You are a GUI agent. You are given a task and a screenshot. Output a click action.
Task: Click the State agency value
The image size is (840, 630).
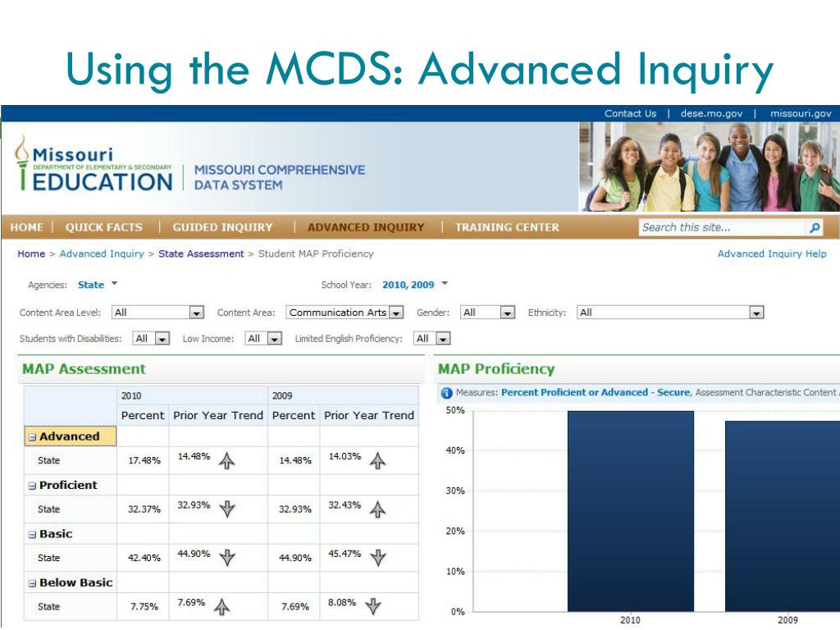tap(91, 285)
